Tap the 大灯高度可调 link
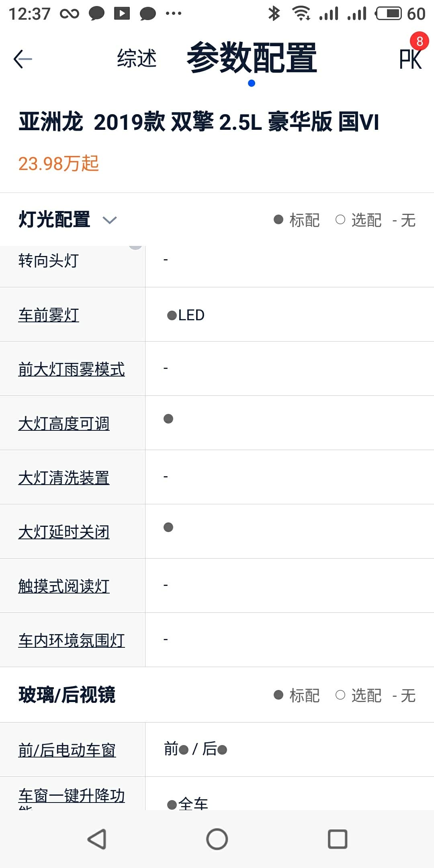The image size is (434, 868). 64,423
